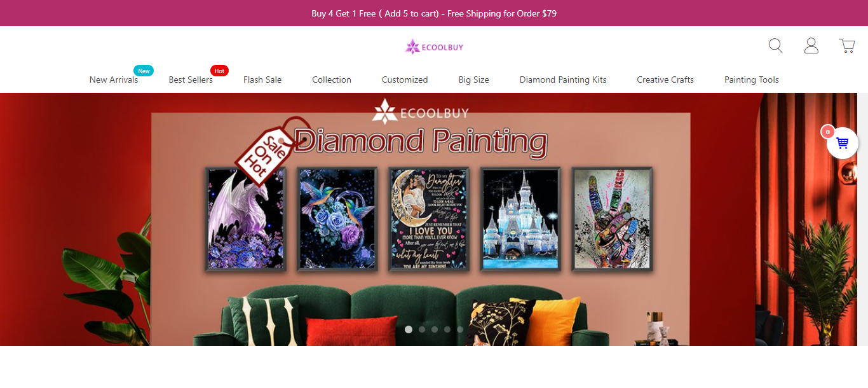
Task: Select the purple dragon painting thumbnail
Action: pyautogui.click(x=245, y=219)
